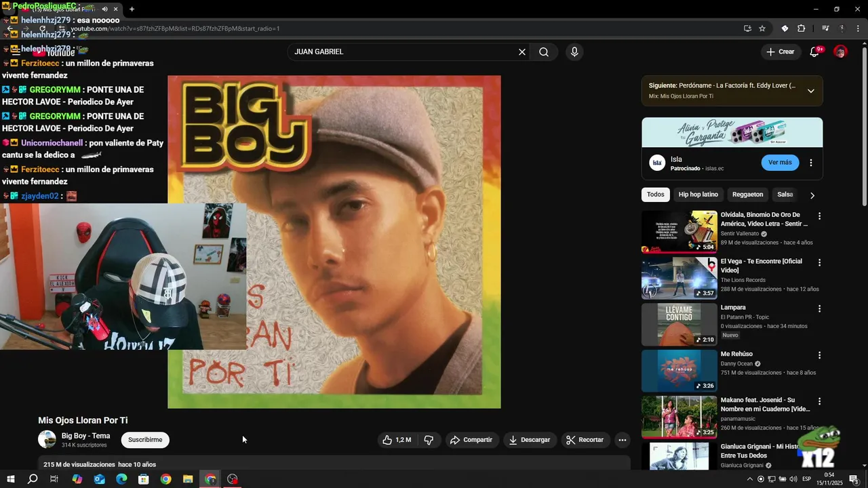This screenshot has height=488, width=868.
Task: Subscribe with the Suscribirme button
Action: coord(145,440)
